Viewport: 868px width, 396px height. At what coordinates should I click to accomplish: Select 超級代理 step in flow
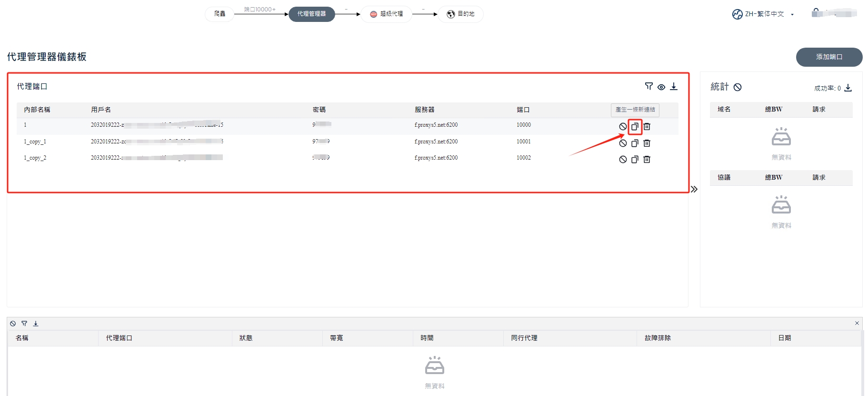(386, 14)
